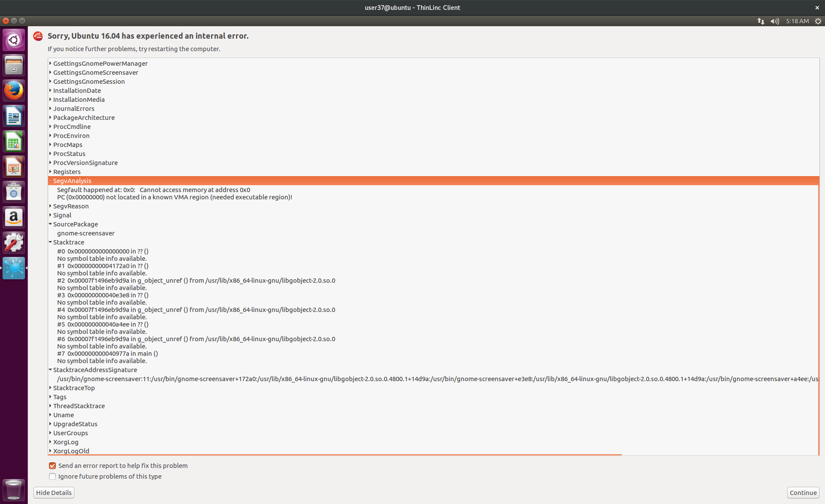Expand the ProcCmdline entry
This screenshot has height=504, width=825.
click(50, 126)
